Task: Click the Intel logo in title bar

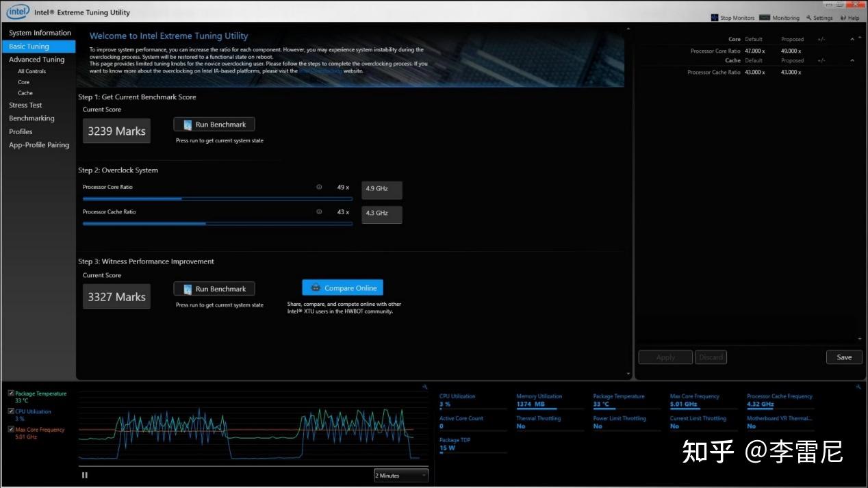Action: point(18,12)
